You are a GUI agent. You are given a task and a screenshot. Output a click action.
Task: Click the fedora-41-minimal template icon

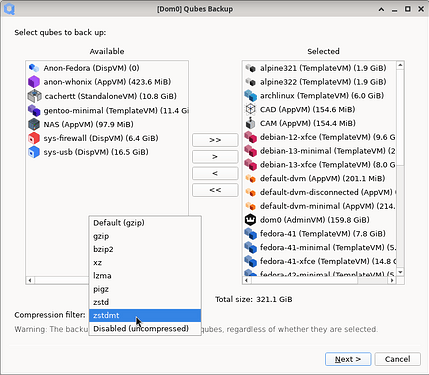tap(250, 247)
